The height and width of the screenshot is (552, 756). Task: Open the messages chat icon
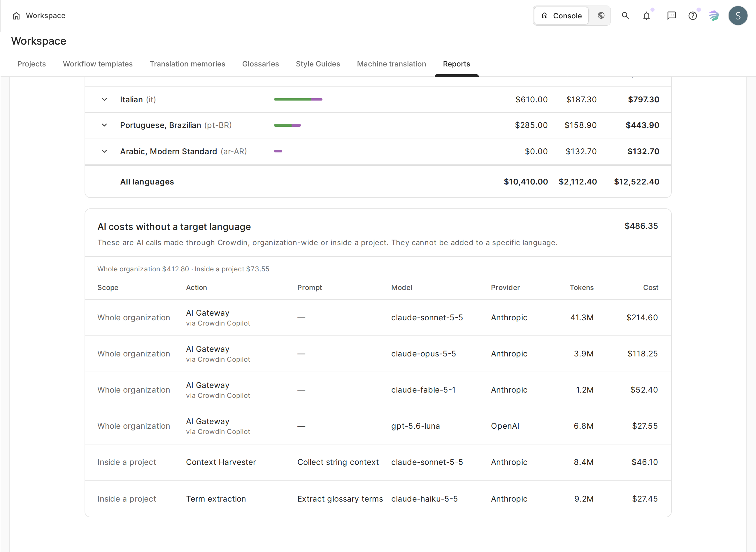point(671,16)
